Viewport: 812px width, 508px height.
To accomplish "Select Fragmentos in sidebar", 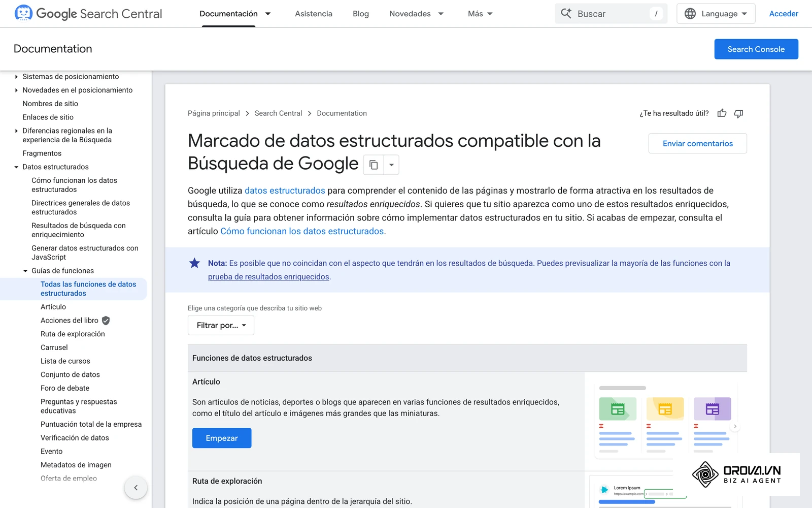I will tap(42, 153).
